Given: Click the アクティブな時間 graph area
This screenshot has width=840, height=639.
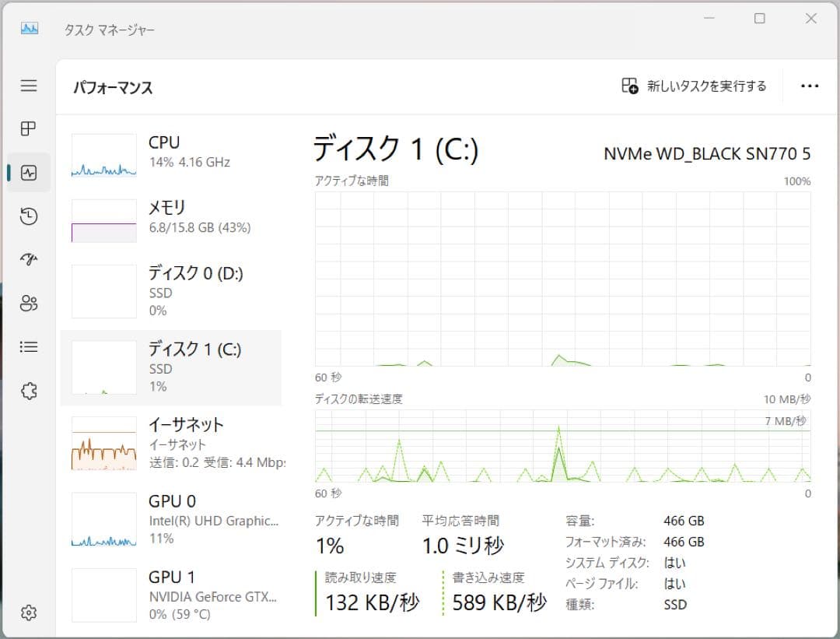Looking at the screenshot, I should (560, 280).
